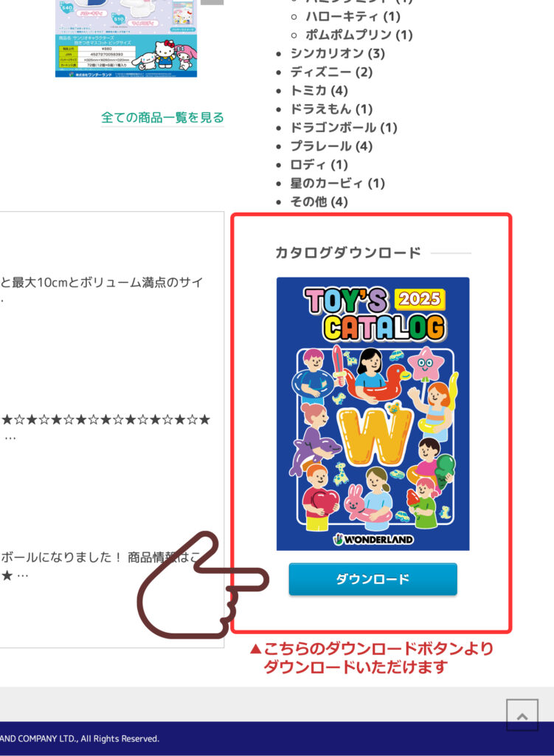Open the トミカ (4) category
Viewport: 554px width, 756px height.
[x=319, y=91]
